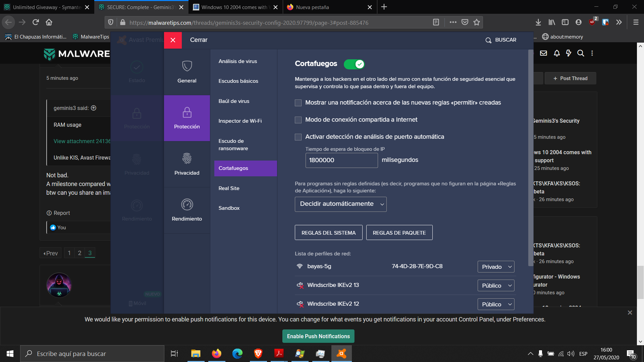Turn off the Cortafuegos toggle switch

(354, 64)
